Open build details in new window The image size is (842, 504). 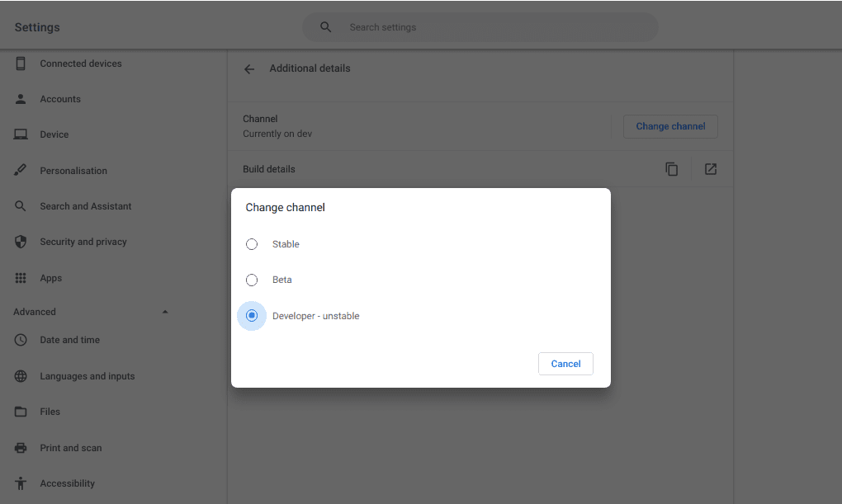pyautogui.click(x=711, y=169)
